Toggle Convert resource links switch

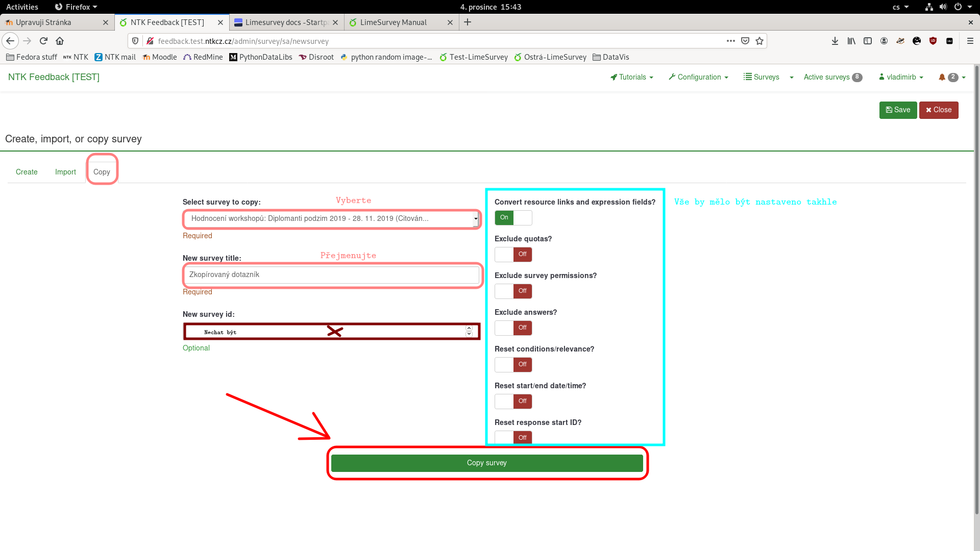pyautogui.click(x=513, y=218)
